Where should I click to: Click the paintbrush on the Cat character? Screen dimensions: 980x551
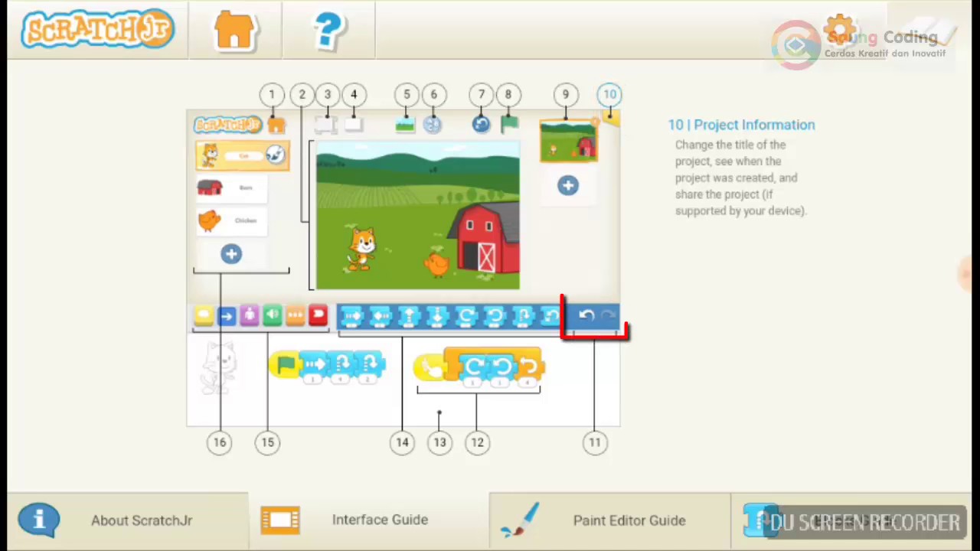[x=276, y=155]
